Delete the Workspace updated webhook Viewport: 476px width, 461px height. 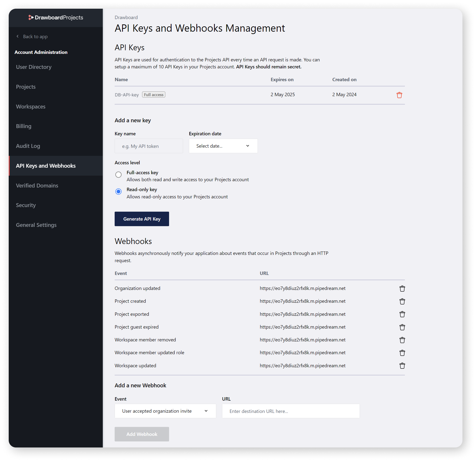pyautogui.click(x=402, y=366)
